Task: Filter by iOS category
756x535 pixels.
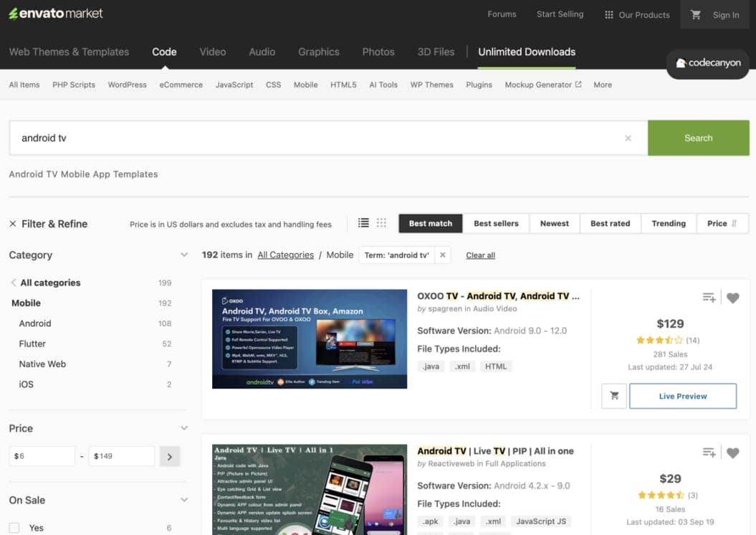Action: coord(26,384)
